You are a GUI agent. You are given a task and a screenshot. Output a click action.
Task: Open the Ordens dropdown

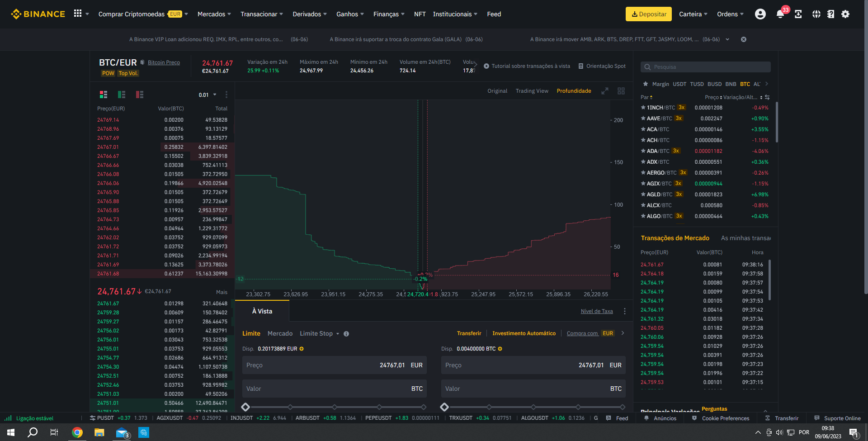pyautogui.click(x=730, y=14)
